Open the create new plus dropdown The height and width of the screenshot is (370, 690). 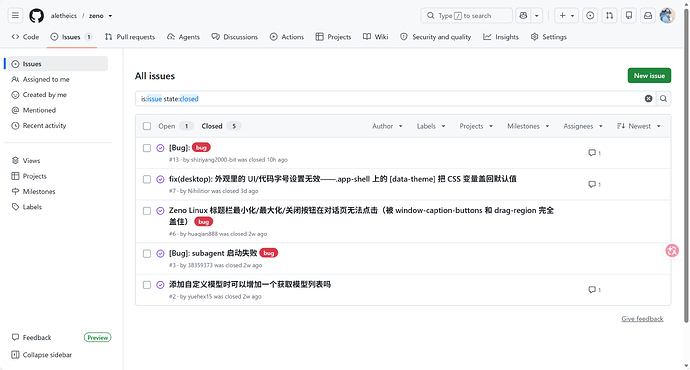point(566,15)
